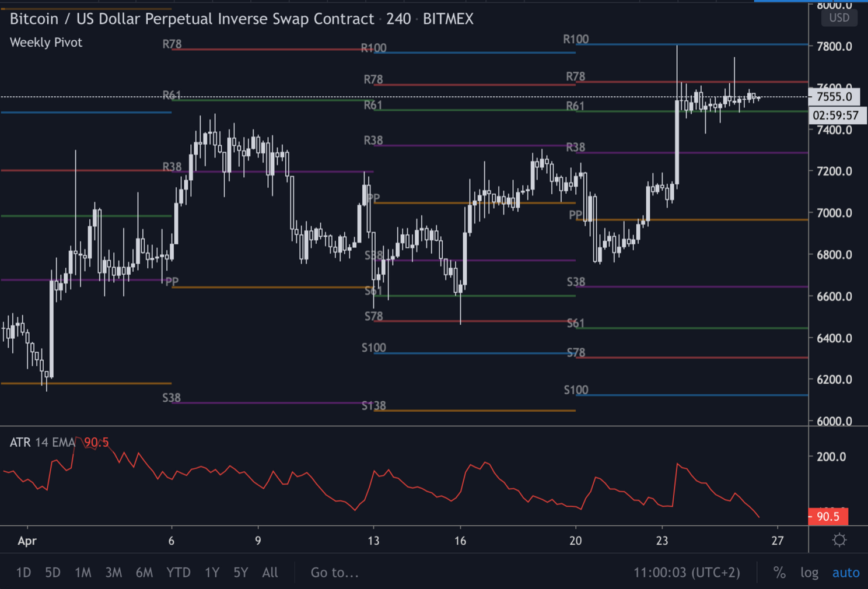Open timezone menu showing 11:00:03 (UTC+2)
Screen dimensions: 868x589
click(687, 573)
